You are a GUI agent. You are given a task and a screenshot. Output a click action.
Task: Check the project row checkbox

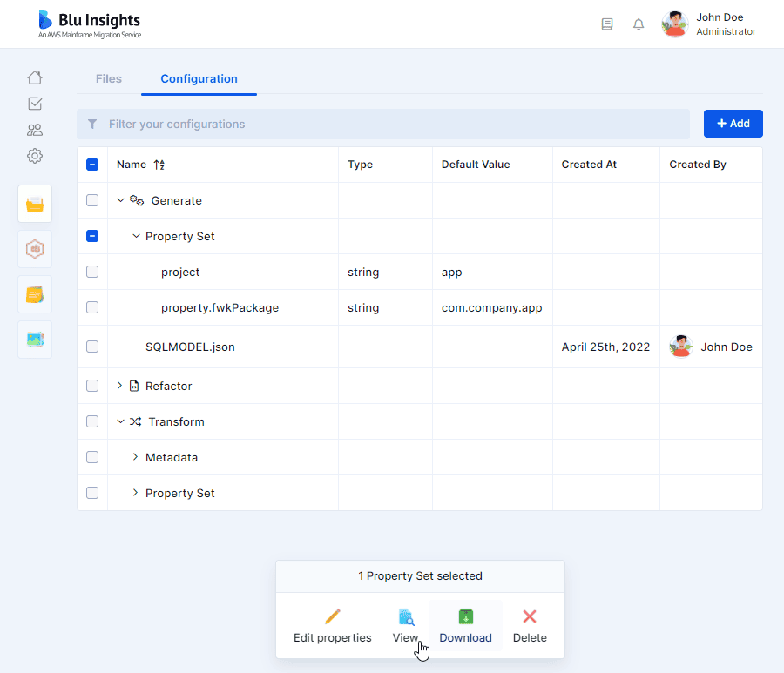click(92, 272)
